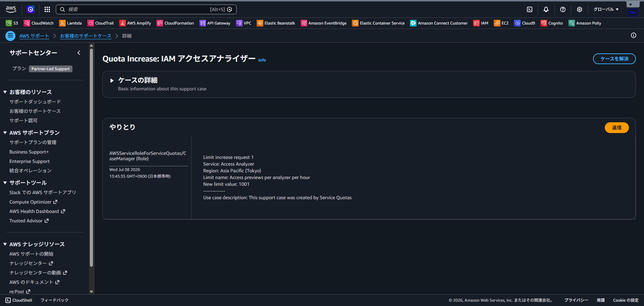Screen dimensions: 644x306
Task: Click the AWS logo home icon
Action: [x=11, y=9]
